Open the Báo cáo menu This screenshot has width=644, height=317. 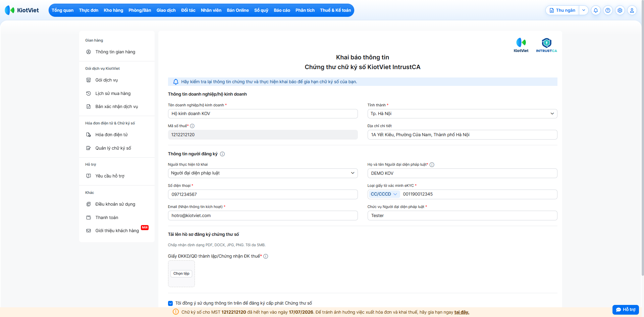coord(282,10)
